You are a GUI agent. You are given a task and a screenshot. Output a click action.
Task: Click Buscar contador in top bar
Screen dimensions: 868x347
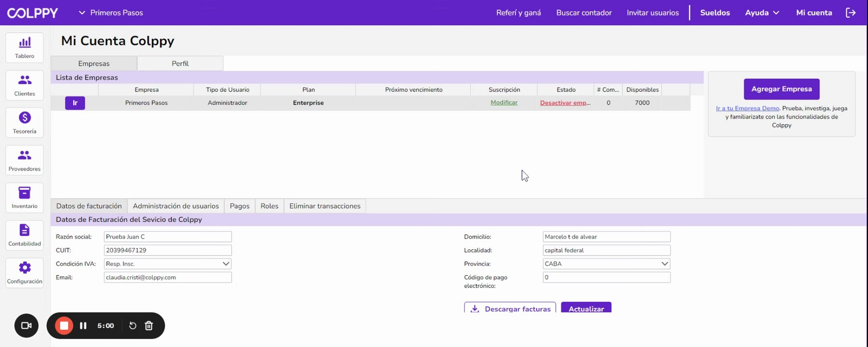(x=584, y=13)
